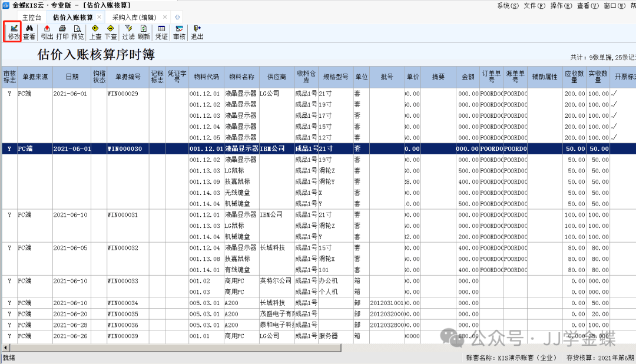This screenshot has width=636, height=364.
Task: Close the 估价入账核算 tab
Action: (99, 17)
